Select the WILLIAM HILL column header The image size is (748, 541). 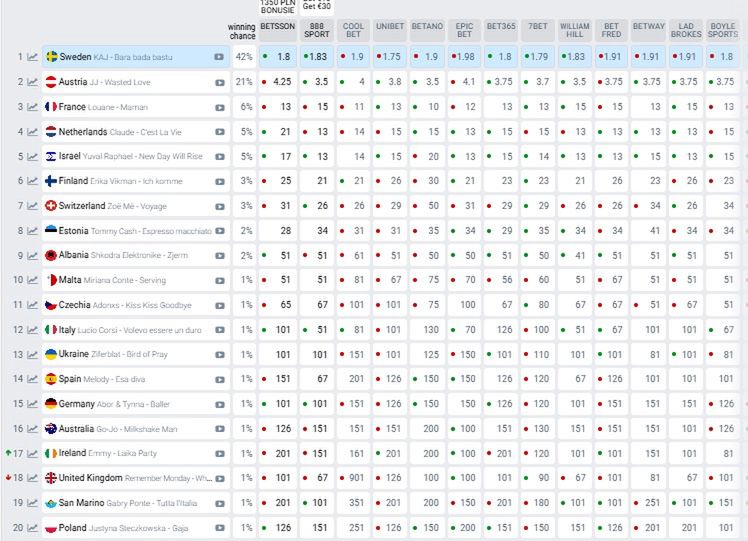574,30
